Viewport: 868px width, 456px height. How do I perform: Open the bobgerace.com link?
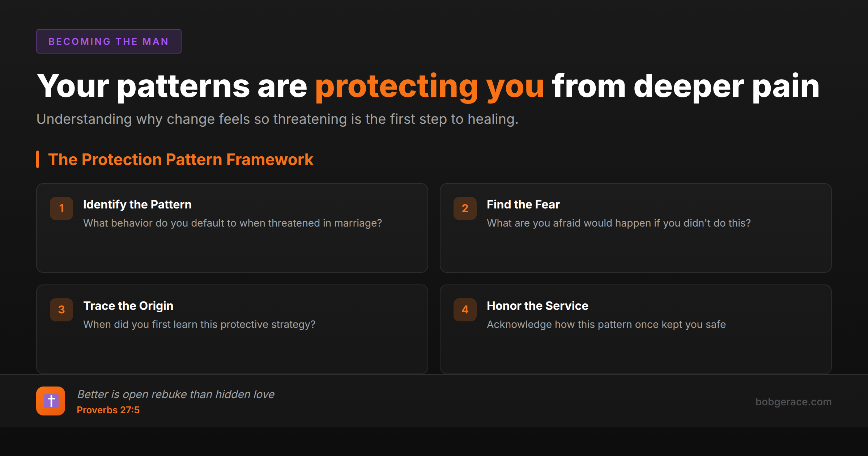coord(793,402)
